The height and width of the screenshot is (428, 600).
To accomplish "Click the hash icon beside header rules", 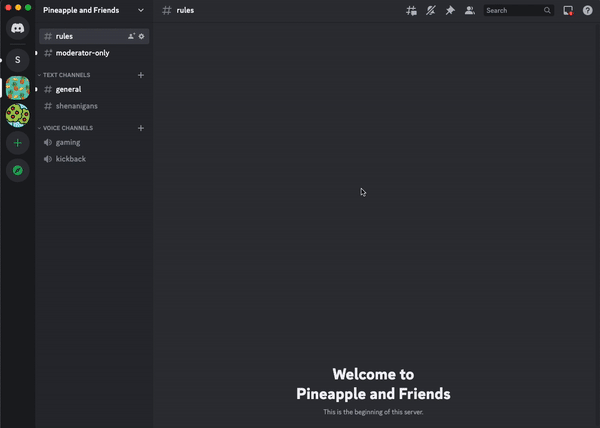I will (x=166, y=10).
